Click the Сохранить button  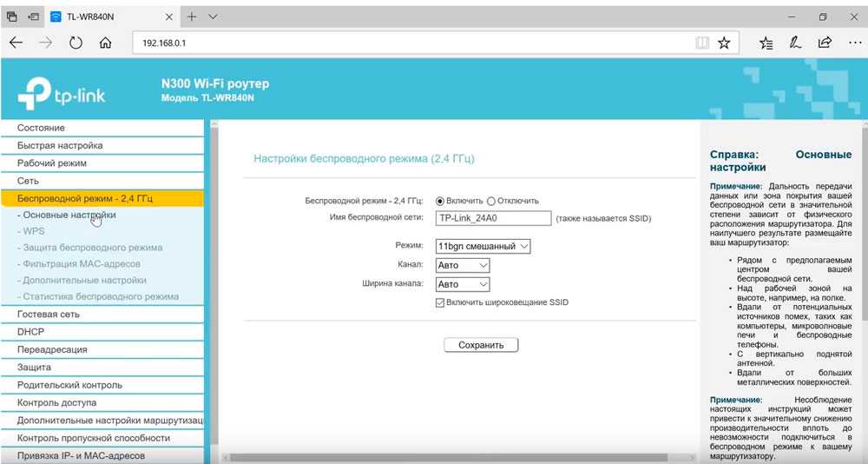(x=481, y=345)
